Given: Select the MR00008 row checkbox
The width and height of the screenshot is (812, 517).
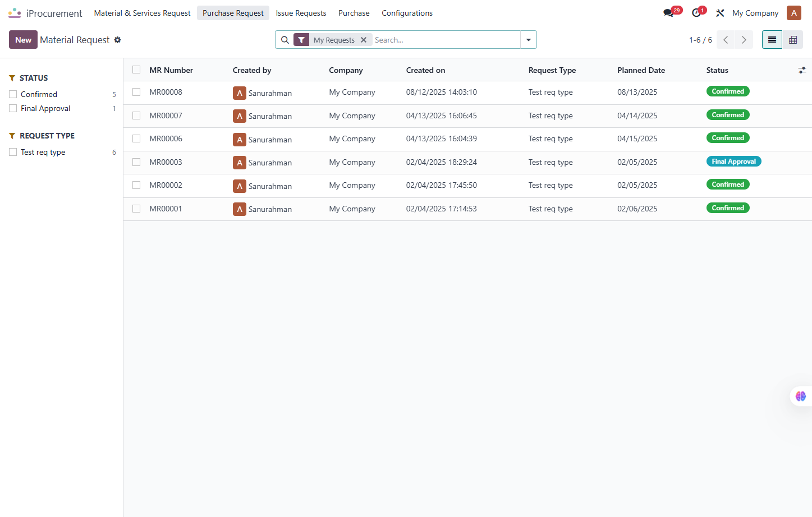Looking at the screenshot, I should click(x=136, y=92).
